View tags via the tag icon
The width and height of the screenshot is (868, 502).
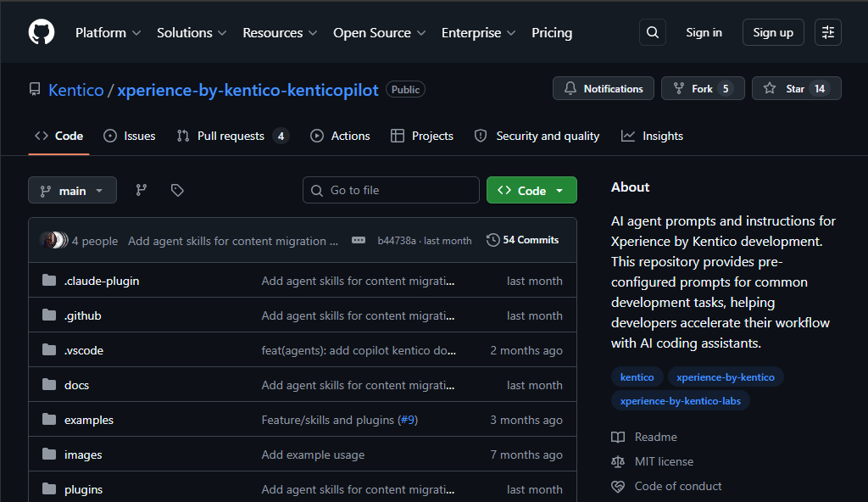(x=177, y=190)
